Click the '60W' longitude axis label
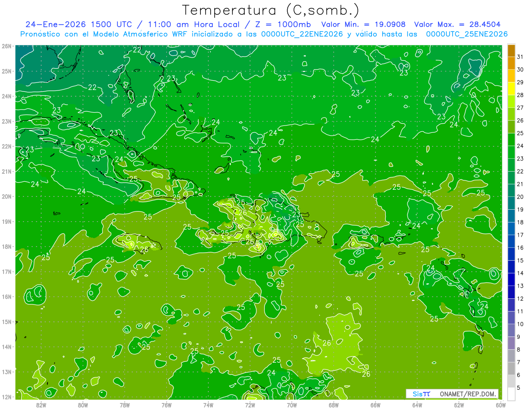Image resolution: width=532 pixels, height=411 pixels. (501, 404)
